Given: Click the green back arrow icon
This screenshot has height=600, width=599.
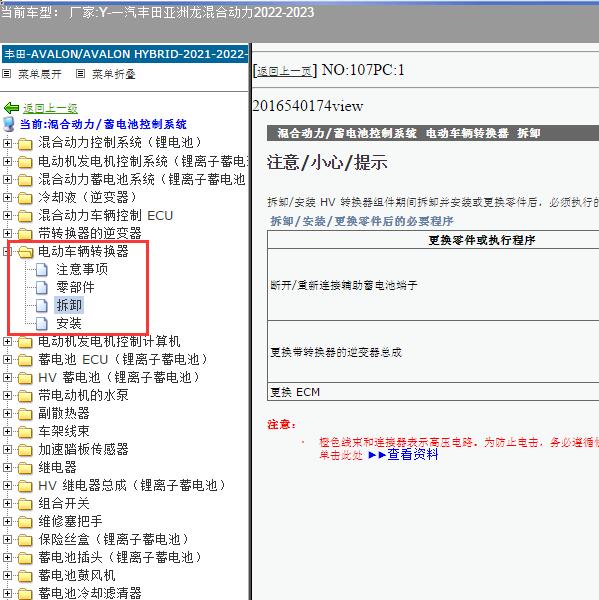Looking at the screenshot, I should [11, 108].
